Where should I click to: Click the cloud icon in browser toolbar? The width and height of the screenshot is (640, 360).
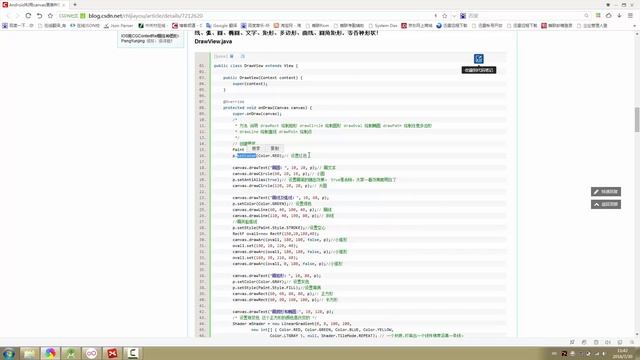609,16
